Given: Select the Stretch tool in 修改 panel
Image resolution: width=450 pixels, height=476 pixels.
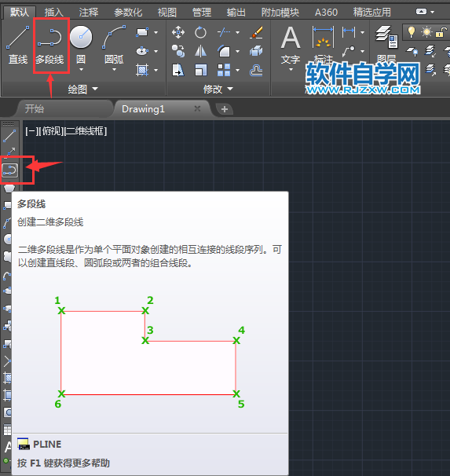Looking at the screenshot, I should (178, 70).
